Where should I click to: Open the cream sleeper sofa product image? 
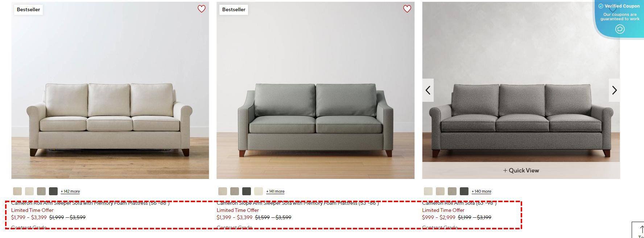(110, 90)
